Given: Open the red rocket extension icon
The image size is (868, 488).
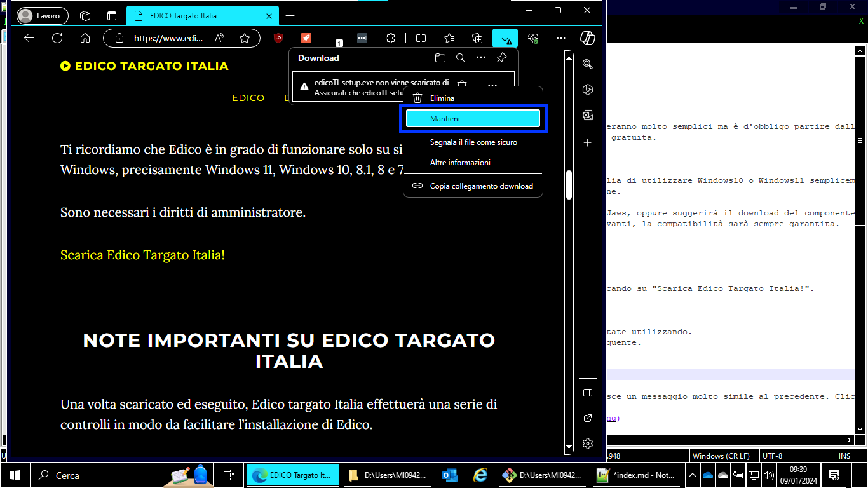Looking at the screenshot, I should (306, 38).
